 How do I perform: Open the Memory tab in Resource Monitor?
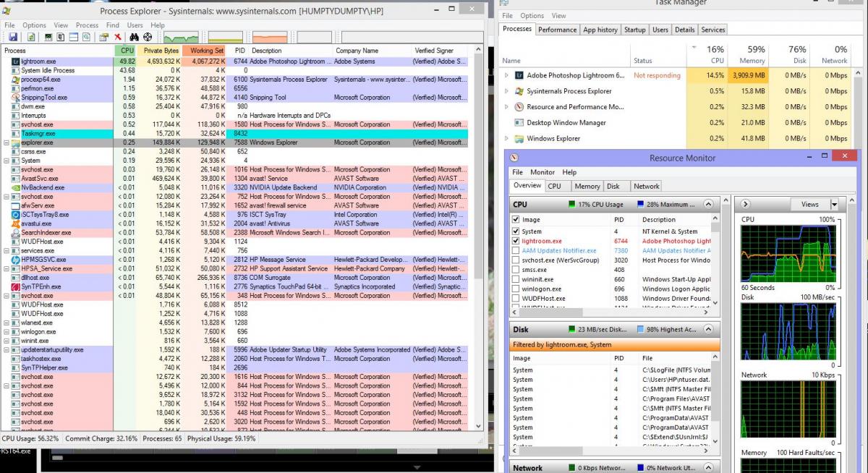coord(587,186)
